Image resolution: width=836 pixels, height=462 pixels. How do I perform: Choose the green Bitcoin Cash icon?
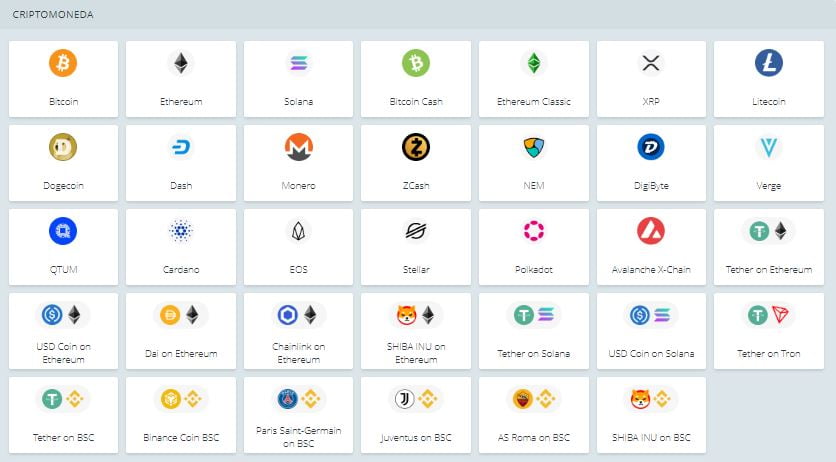click(416, 63)
